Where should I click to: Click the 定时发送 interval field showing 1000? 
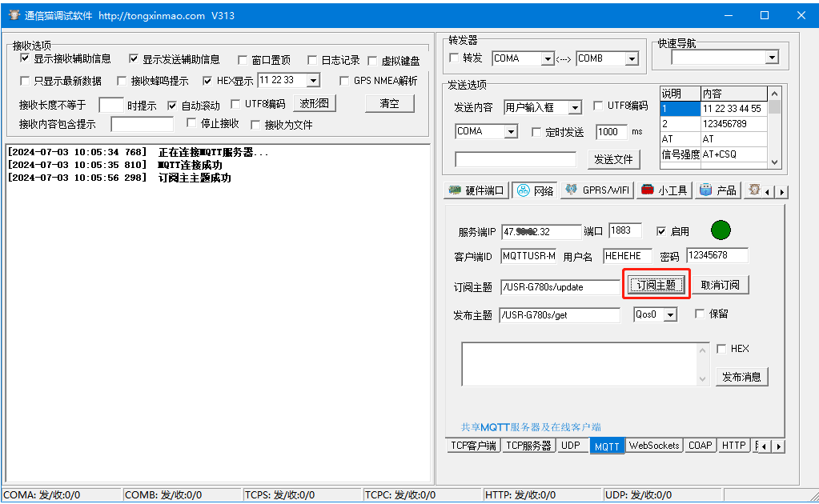coord(611,132)
